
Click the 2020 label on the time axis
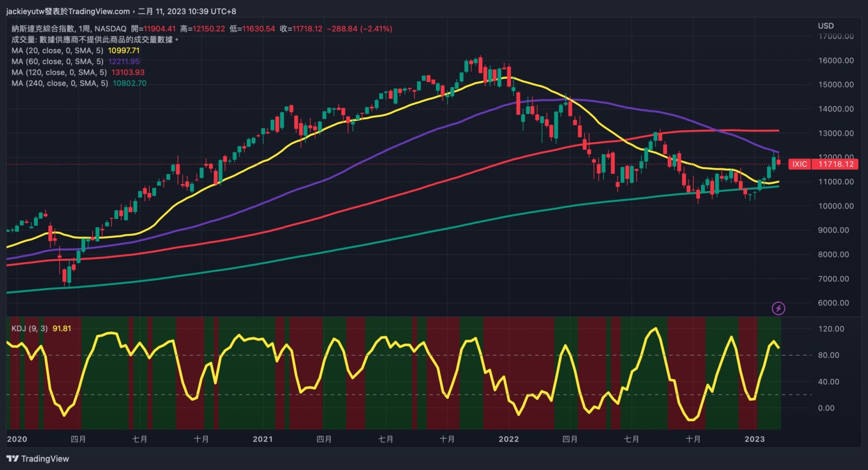(17, 439)
